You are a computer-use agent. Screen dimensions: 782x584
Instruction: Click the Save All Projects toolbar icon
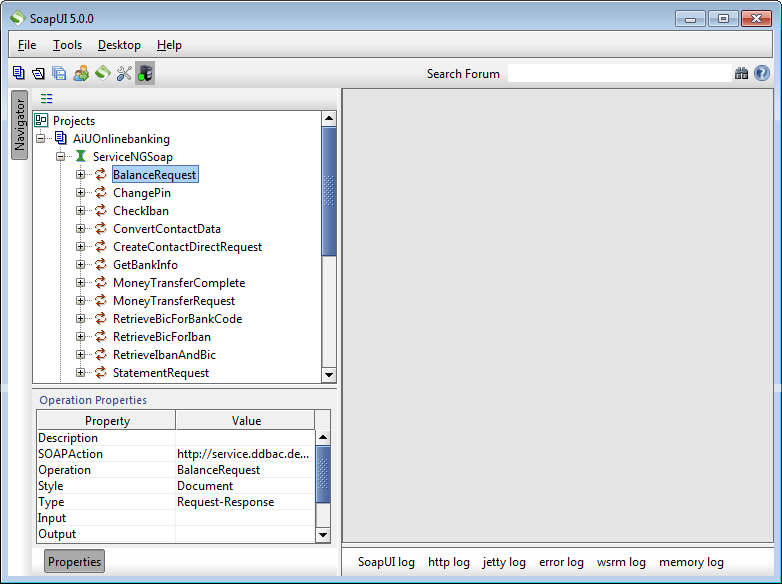click(59, 73)
